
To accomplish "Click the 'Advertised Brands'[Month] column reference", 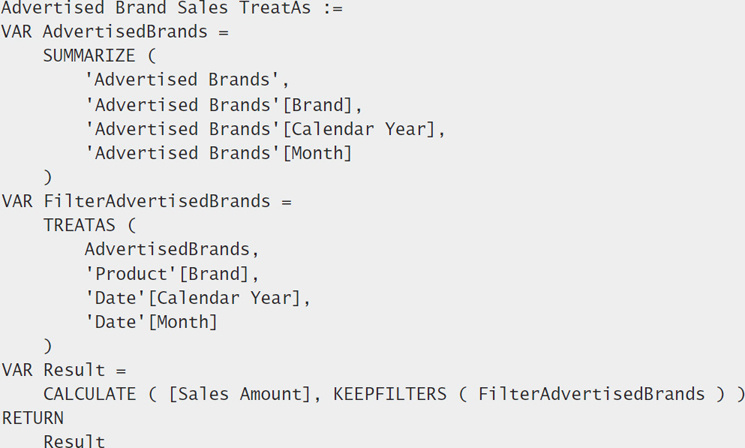I will point(218,153).
